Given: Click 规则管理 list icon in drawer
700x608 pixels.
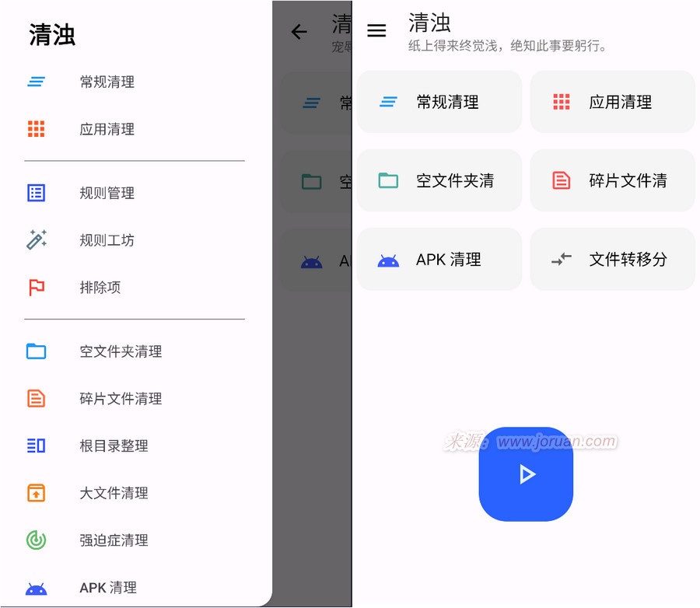Looking at the screenshot, I should click(x=37, y=194).
